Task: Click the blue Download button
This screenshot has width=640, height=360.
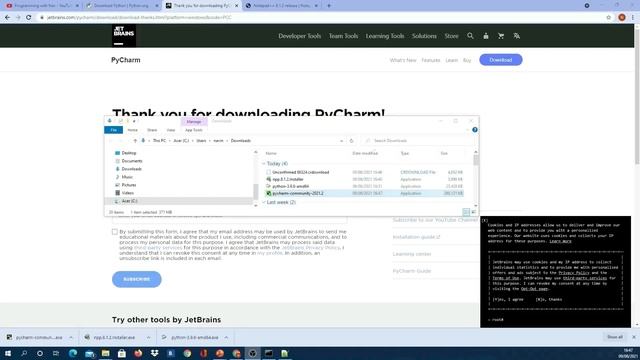Action: pyautogui.click(x=501, y=60)
